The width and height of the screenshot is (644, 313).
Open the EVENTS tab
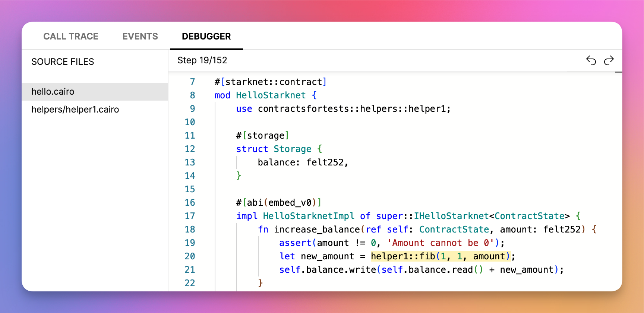tap(140, 36)
